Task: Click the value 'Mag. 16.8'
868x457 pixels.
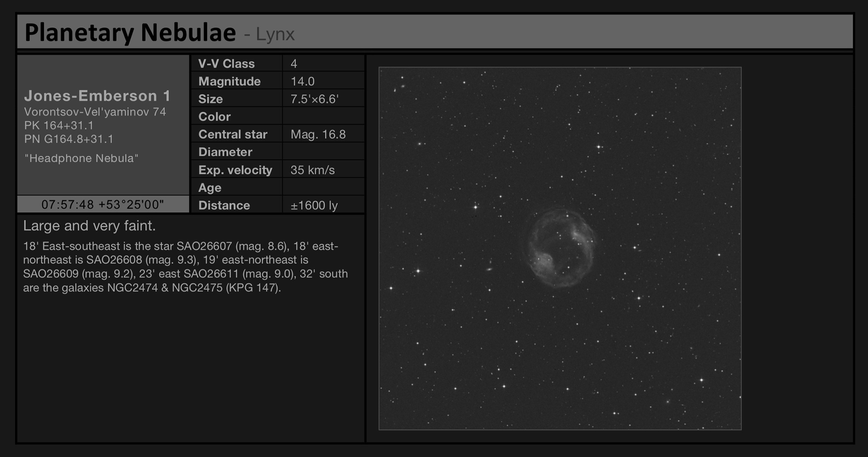Action: [x=318, y=134]
